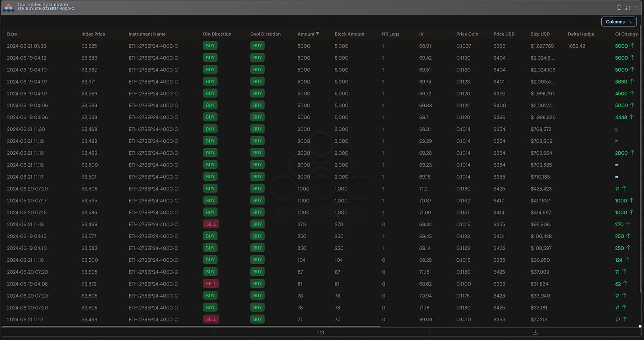644x340 pixels.
Task: Click the NR Legs column header
Action: (391, 34)
